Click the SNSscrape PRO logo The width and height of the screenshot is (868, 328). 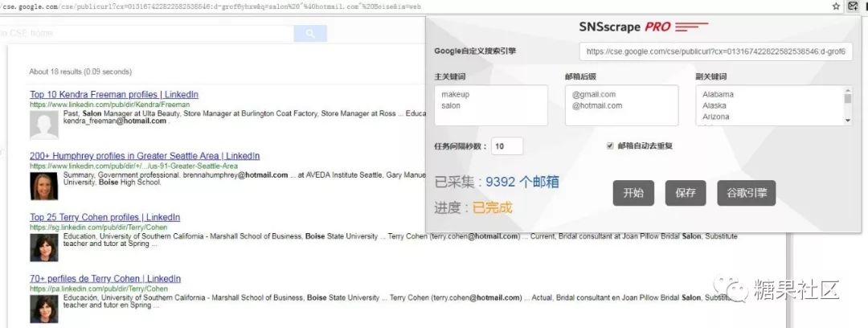[643, 27]
